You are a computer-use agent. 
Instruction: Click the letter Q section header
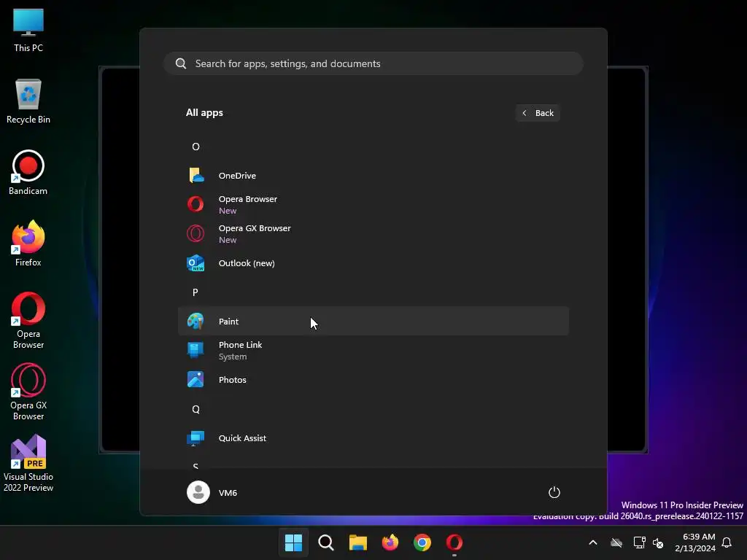tap(196, 410)
